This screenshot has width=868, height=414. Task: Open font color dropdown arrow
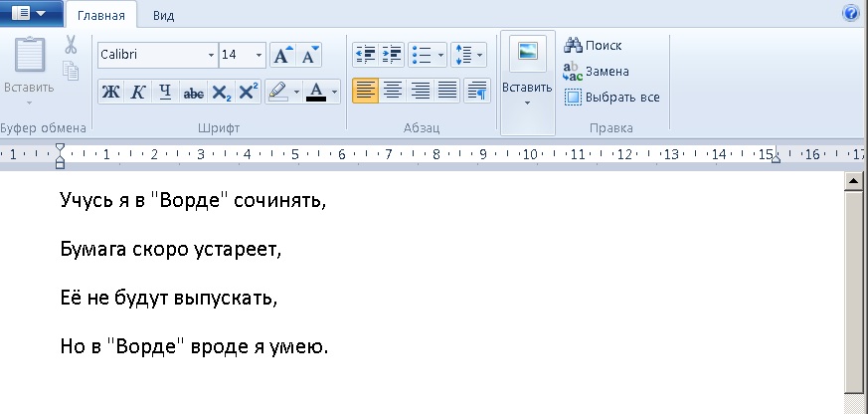click(x=334, y=92)
